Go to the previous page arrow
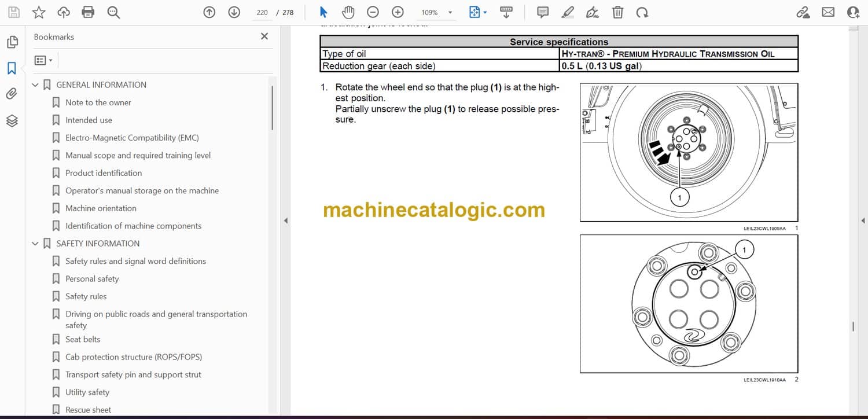868x419 pixels. coord(209,12)
